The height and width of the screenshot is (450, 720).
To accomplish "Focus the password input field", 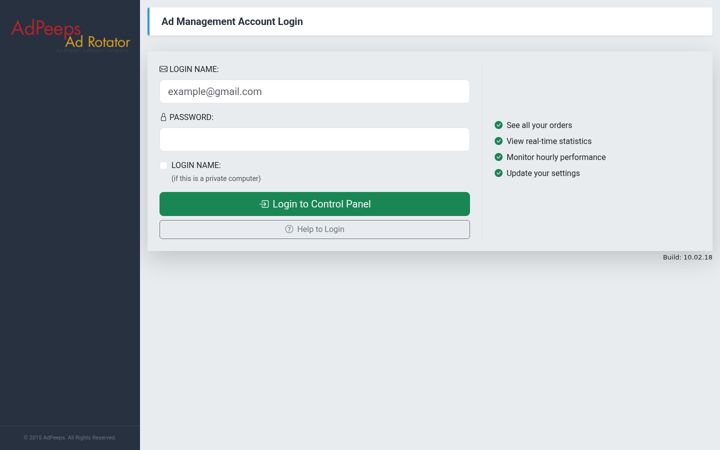I will click(x=315, y=139).
